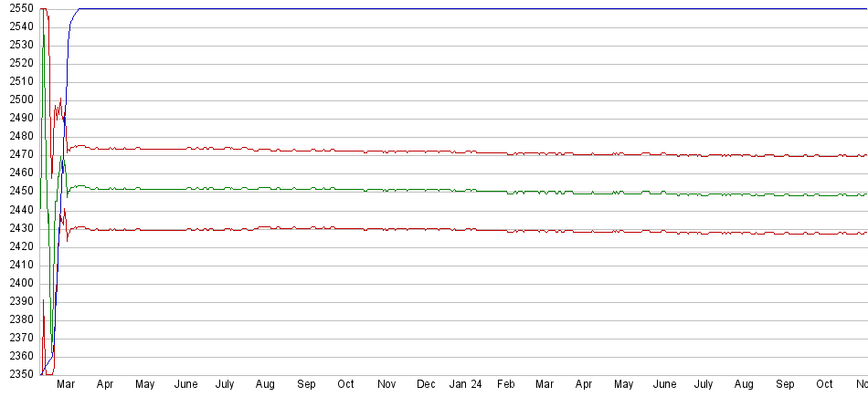The width and height of the screenshot is (868, 397).
Task: Click the green line above the Apr label
Action: point(104,189)
